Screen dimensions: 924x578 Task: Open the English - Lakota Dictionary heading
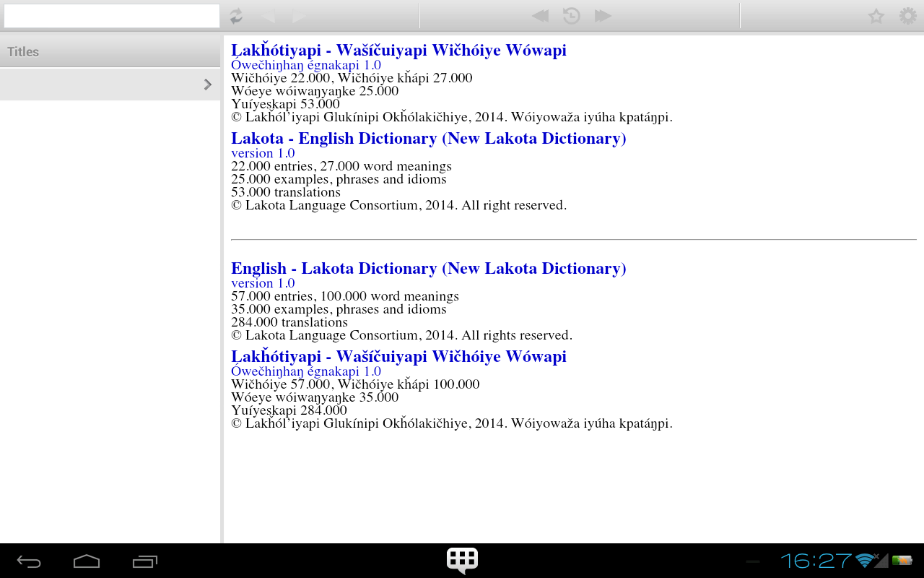click(429, 269)
